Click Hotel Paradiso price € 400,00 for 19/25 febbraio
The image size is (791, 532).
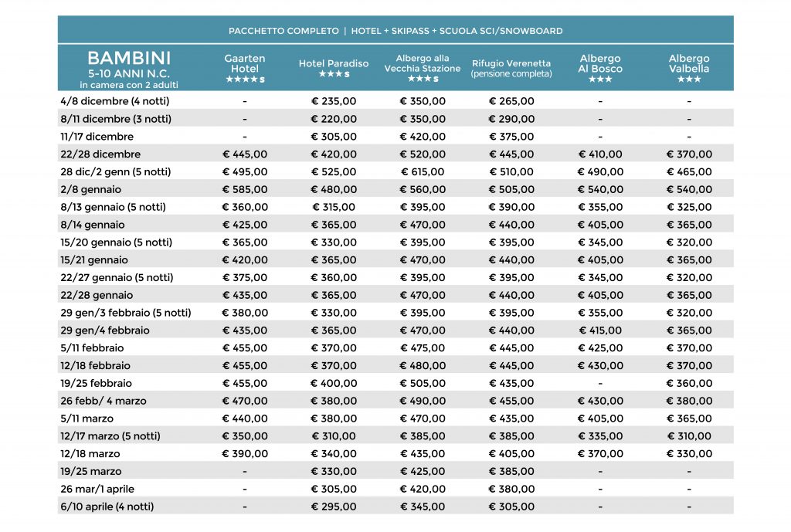[x=334, y=383]
